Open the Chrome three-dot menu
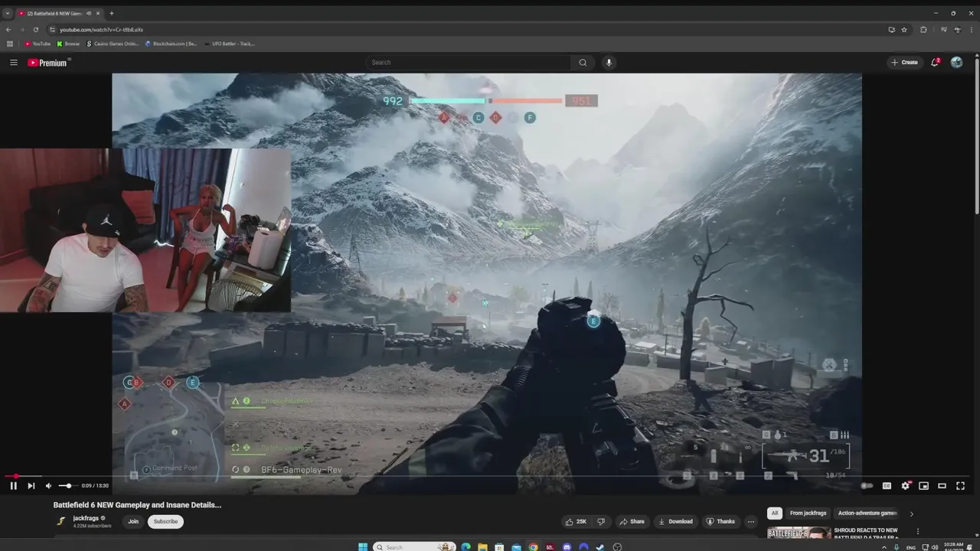 [972, 29]
